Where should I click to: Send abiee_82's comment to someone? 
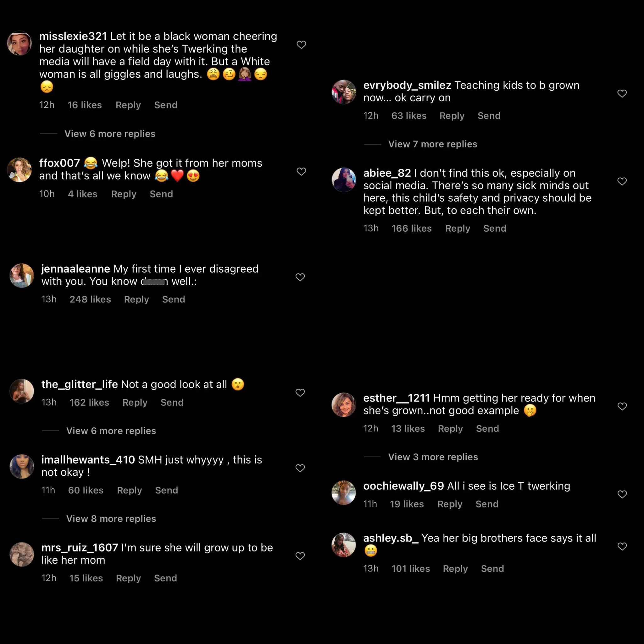click(x=495, y=228)
